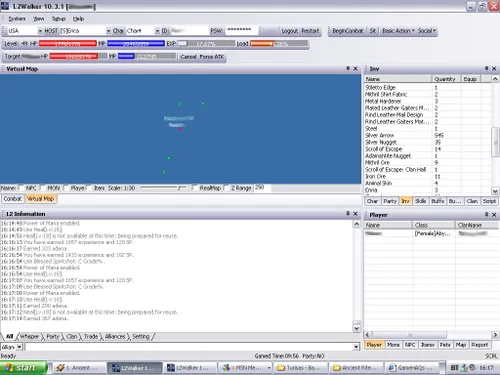This screenshot has width=500, height=375.
Task: Open the USA server region dropdown
Action: click(40, 31)
